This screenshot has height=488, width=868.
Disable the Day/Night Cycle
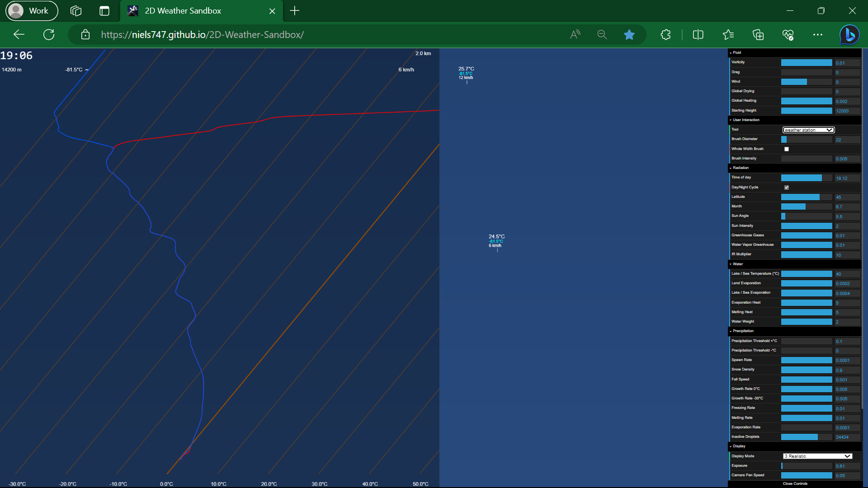787,187
